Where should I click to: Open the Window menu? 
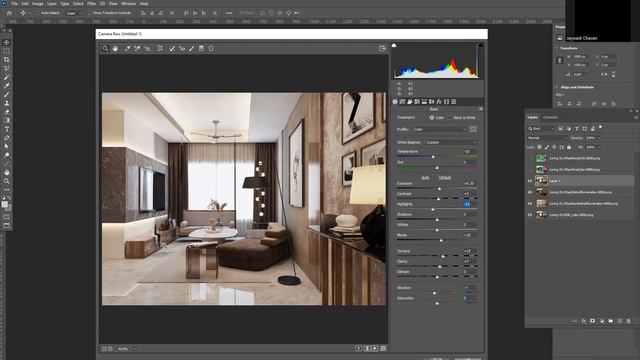tap(128, 4)
